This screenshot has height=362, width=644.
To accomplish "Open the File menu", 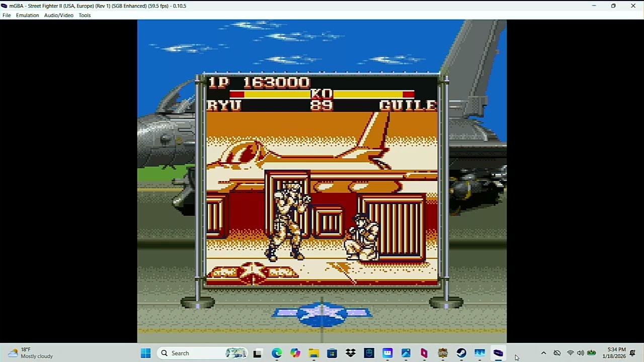I will pos(7,15).
